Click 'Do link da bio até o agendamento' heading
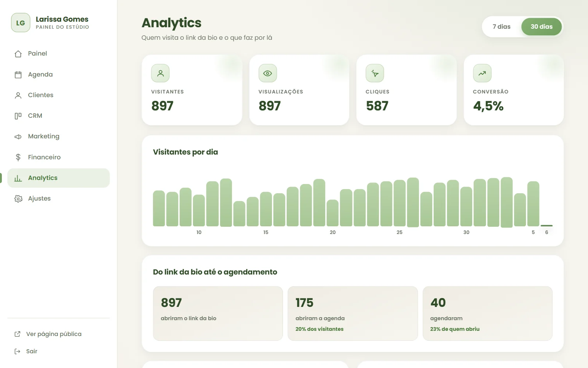This screenshot has height=368, width=588. [x=215, y=272]
